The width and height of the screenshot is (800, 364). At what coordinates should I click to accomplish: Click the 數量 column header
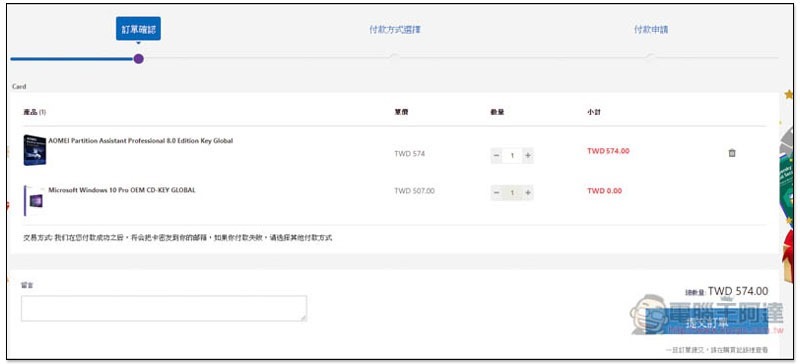click(497, 112)
